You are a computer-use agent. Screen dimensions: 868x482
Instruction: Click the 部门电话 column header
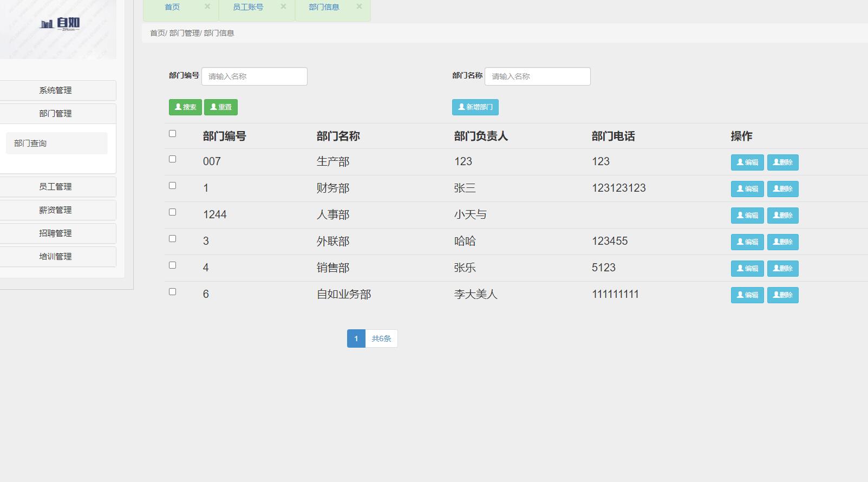614,136
